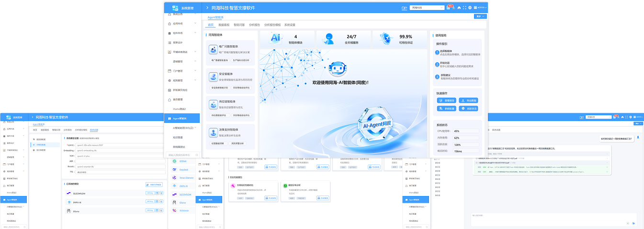Image resolution: width=644 pixels, height=229 pixels.
Task: Toggle fullscreen icon in the front window header
Action: tap(464, 8)
